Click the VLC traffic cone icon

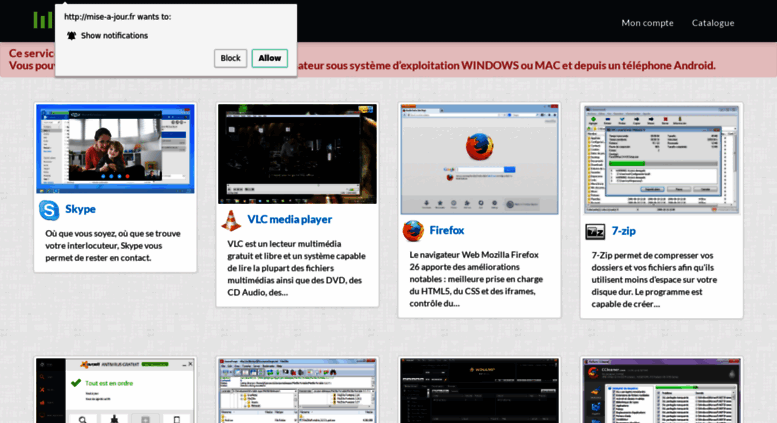tap(231, 220)
